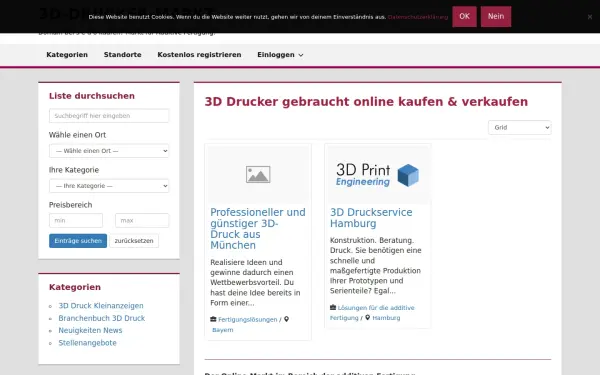The image size is (600, 375).
Task: Click the Liste durchsuchen heading
Action: pyautogui.click(x=92, y=96)
